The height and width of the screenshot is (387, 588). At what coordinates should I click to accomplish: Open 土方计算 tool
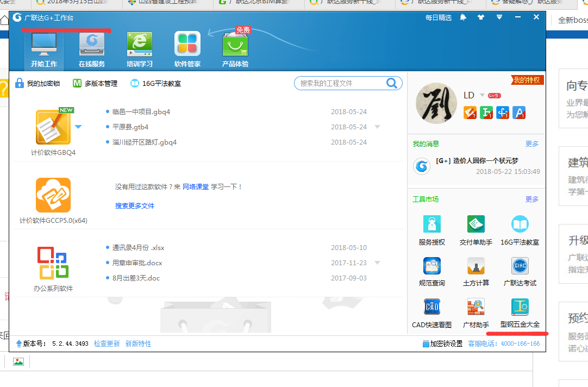pos(476,272)
